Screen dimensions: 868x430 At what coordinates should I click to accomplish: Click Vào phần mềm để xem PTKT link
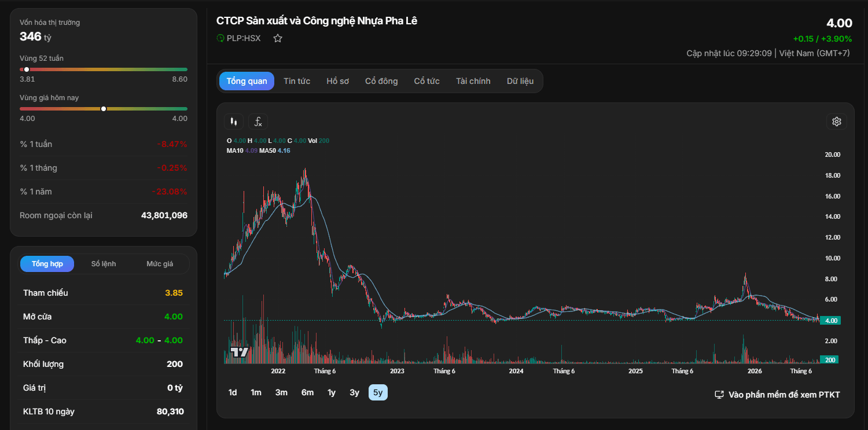(x=784, y=395)
